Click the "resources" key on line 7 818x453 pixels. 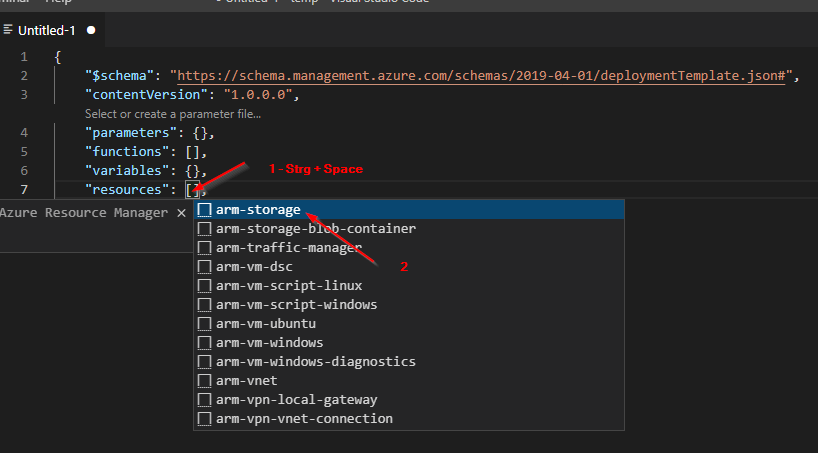click(127, 189)
